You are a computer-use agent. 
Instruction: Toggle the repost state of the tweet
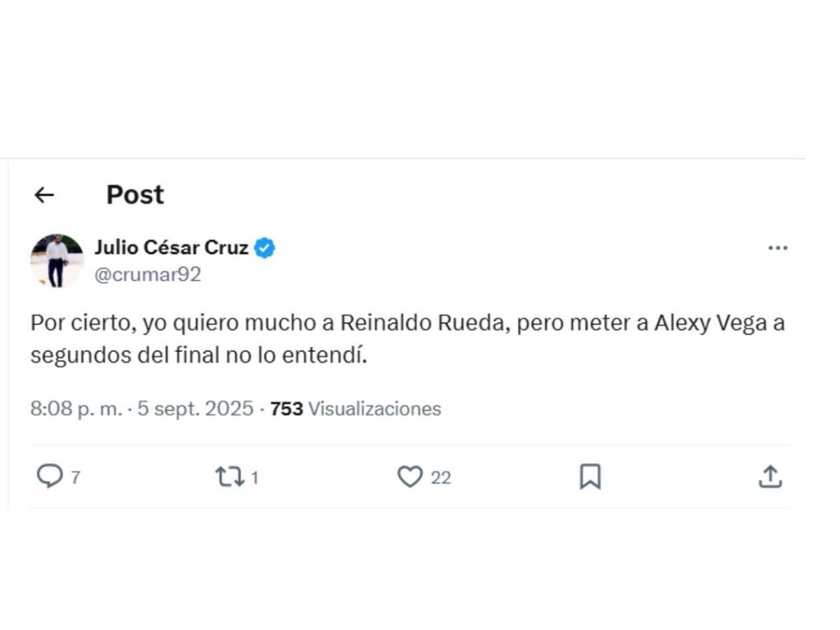point(230,477)
